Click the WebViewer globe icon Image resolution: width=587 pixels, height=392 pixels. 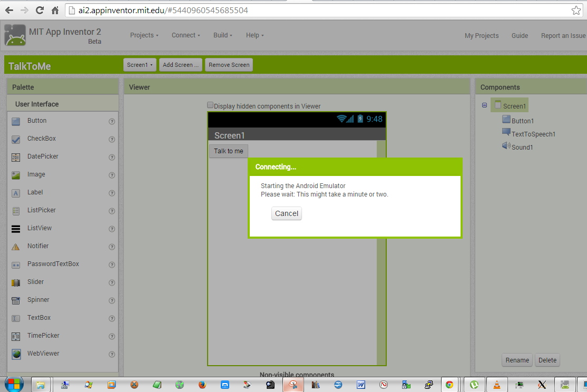[x=16, y=354]
